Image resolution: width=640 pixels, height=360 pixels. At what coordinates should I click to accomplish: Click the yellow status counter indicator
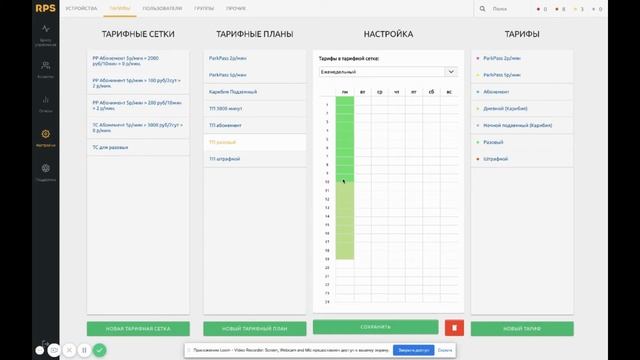click(x=578, y=9)
